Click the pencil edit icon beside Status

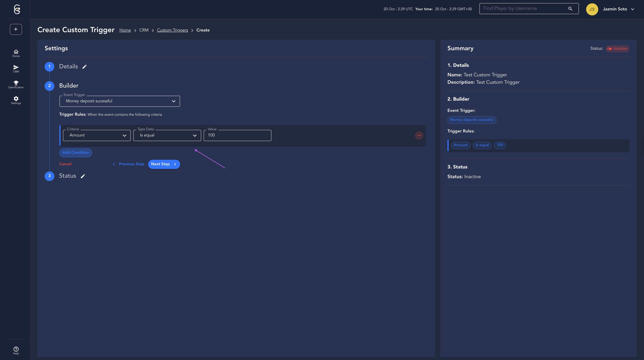83,176
